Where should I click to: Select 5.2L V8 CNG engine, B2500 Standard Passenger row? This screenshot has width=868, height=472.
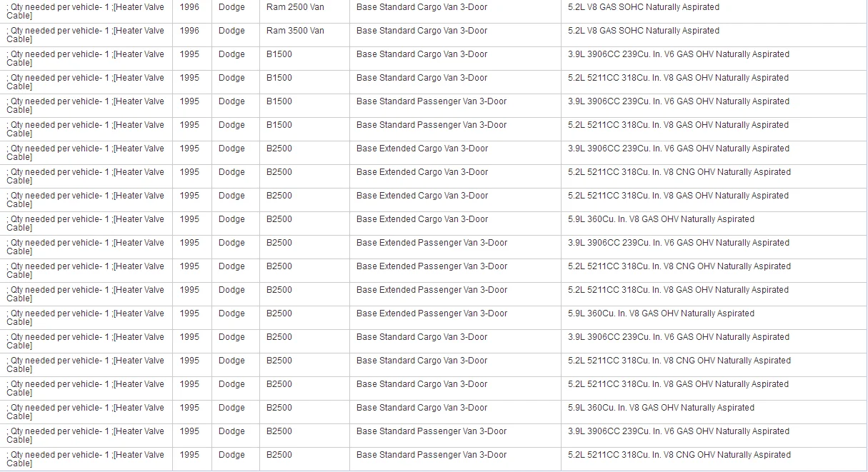pyautogui.click(x=679, y=455)
